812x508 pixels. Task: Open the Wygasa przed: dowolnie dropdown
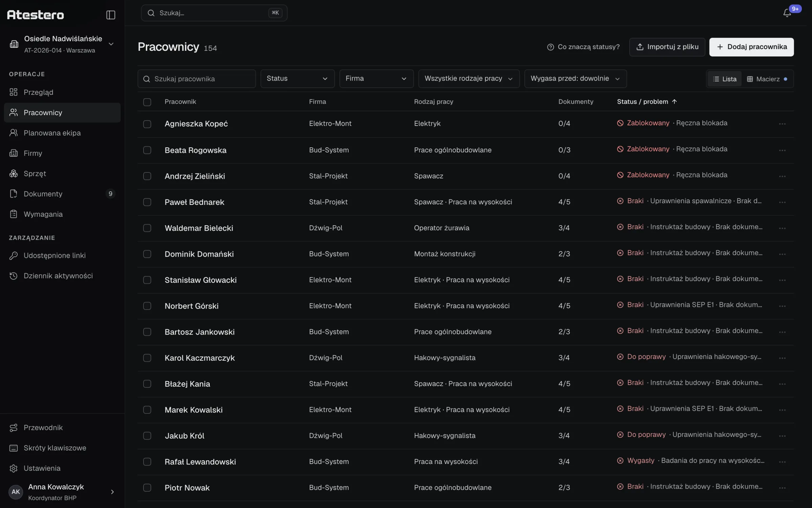tap(576, 79)
